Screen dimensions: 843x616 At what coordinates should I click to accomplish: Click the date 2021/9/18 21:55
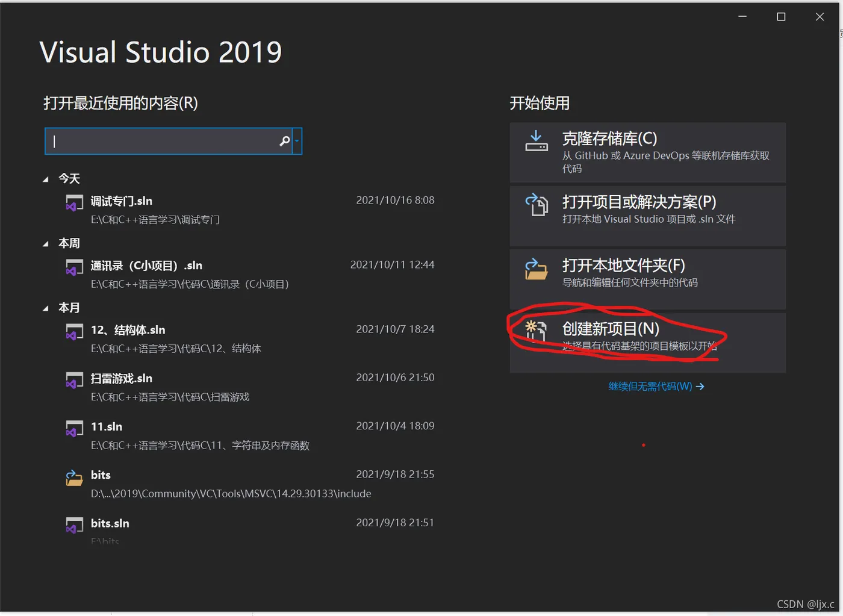coord(395,474)
